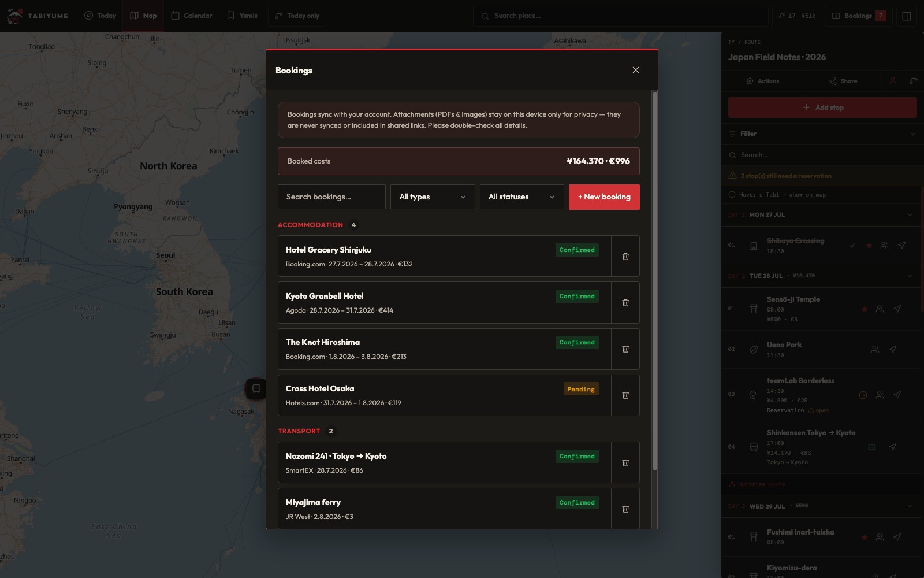This screenshot has width=924, height=578.
Task: Open companions icon for Ueno Park
Action: (x=875, y=349)
